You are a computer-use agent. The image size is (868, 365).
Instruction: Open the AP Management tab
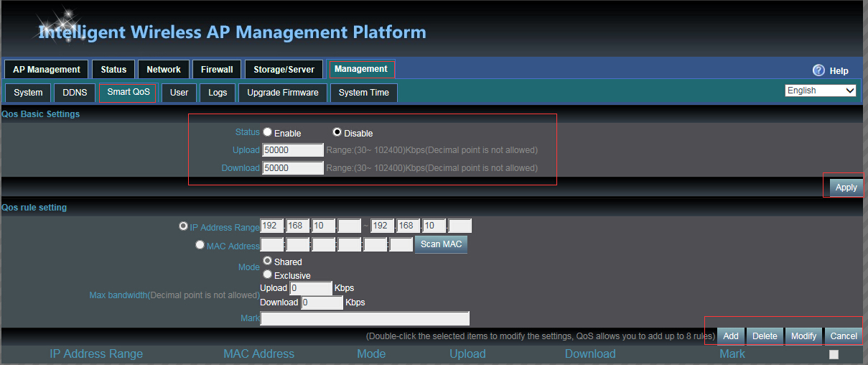click(47, 70)
